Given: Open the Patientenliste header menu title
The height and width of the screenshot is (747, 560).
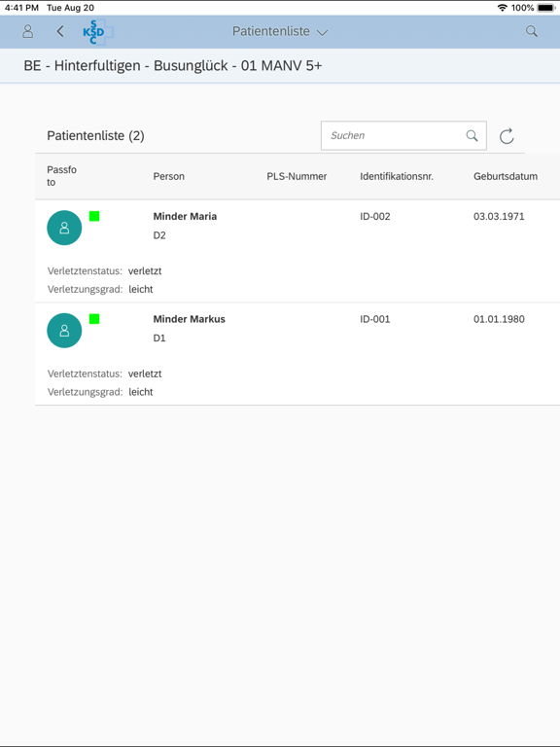Looking at the screenshot, I should pos(271,31).
